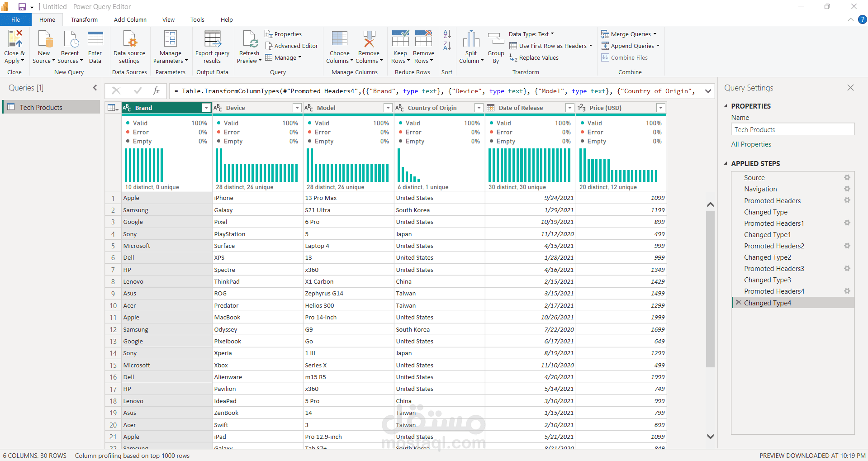Open the Source step settings gear
The height and width of the screenshot is (461, 868).
(x=847, y=177)
